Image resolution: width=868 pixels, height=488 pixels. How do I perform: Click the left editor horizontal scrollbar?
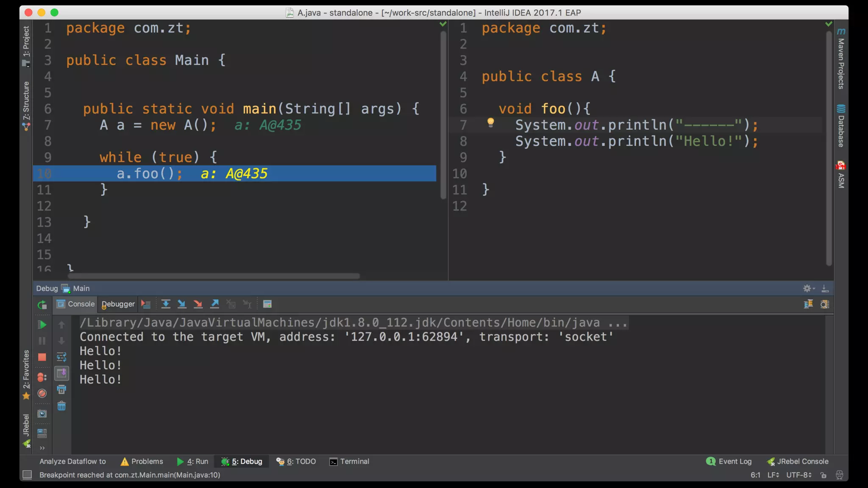pyautogui.click(x=214, y=276)
